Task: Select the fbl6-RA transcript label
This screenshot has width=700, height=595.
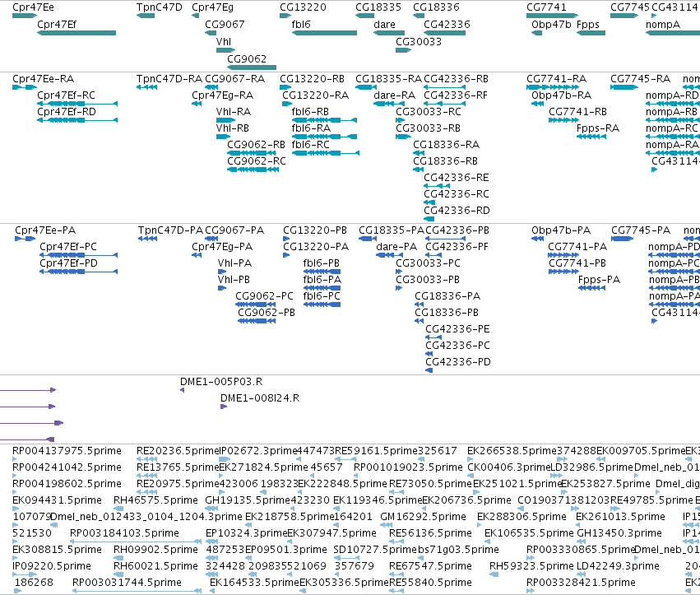Action: coord(311,128)
